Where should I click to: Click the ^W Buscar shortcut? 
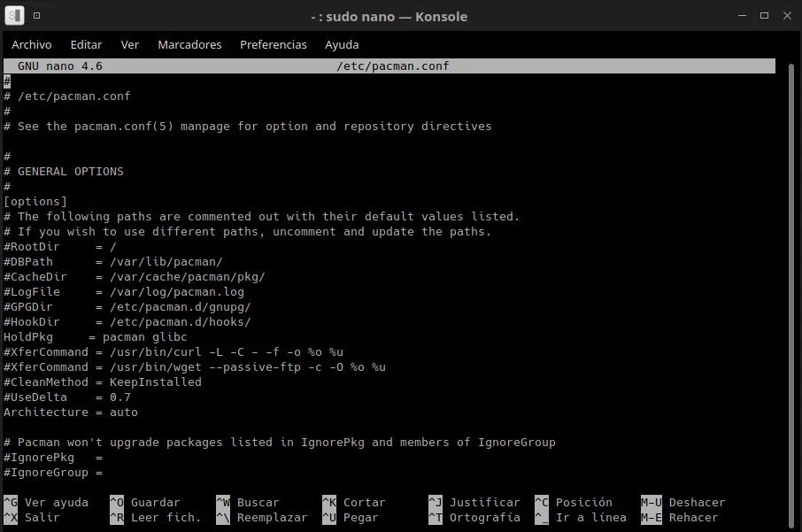tap(248, 502)
